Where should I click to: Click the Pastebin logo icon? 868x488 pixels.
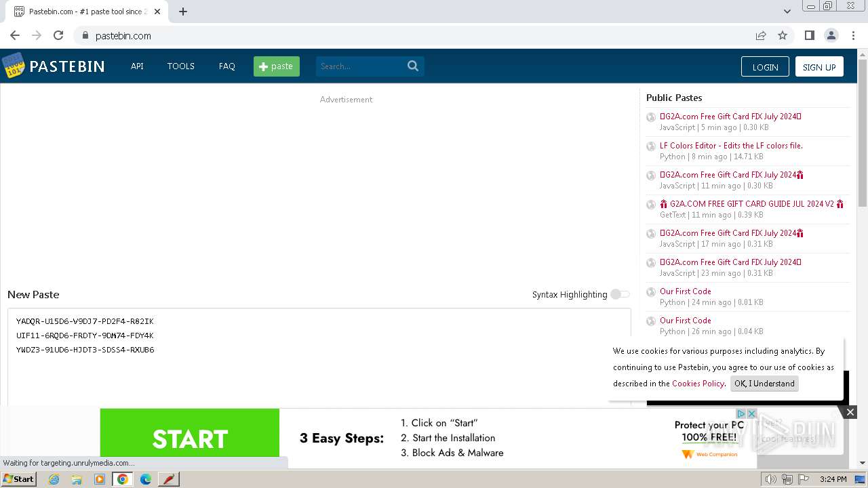(13, 66)
